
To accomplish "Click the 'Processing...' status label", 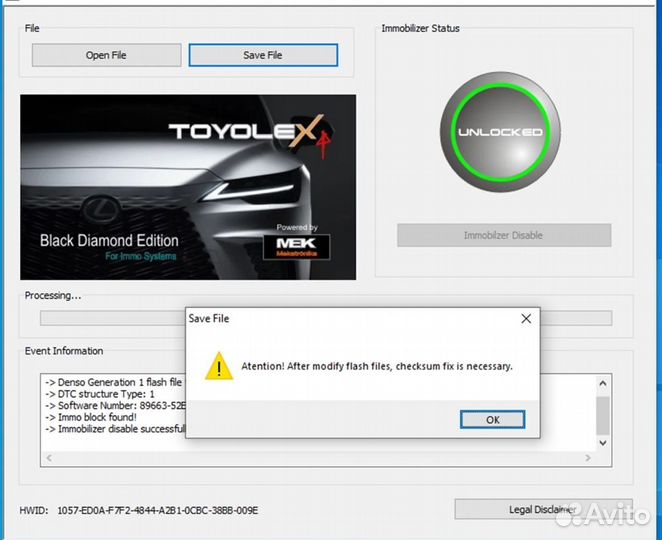I will pos(53,296).
